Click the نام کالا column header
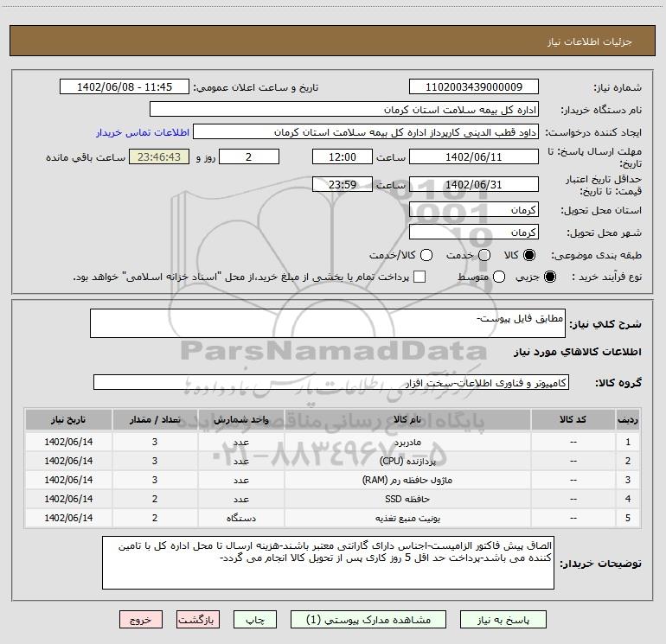666x644 pixels. 407,419
